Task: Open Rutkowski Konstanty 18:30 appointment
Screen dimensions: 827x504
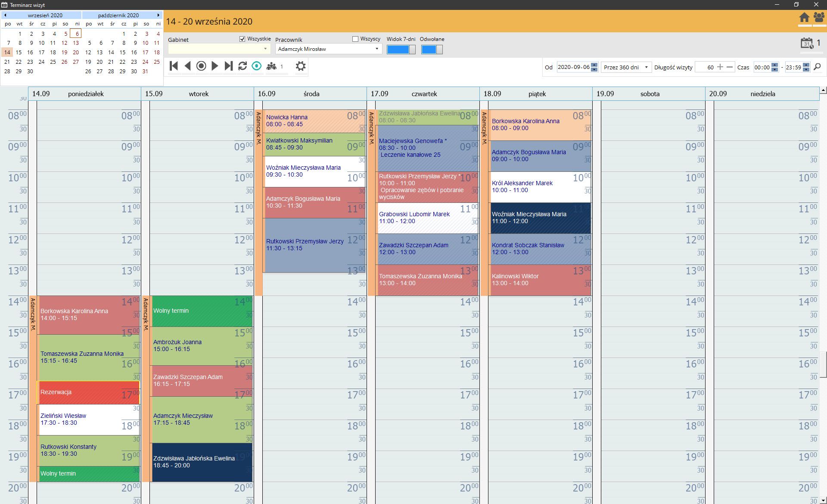Action: click(x=89, y=451)
